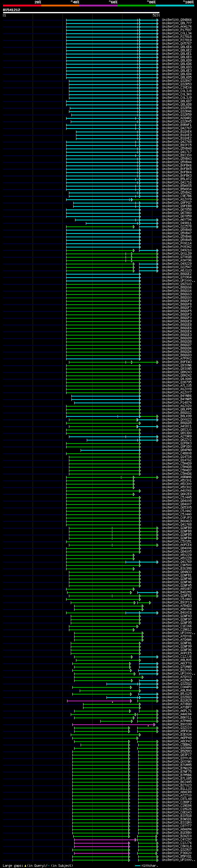
Task: Select the UniRef100_Q32R54 label
Action: point(177,108)
